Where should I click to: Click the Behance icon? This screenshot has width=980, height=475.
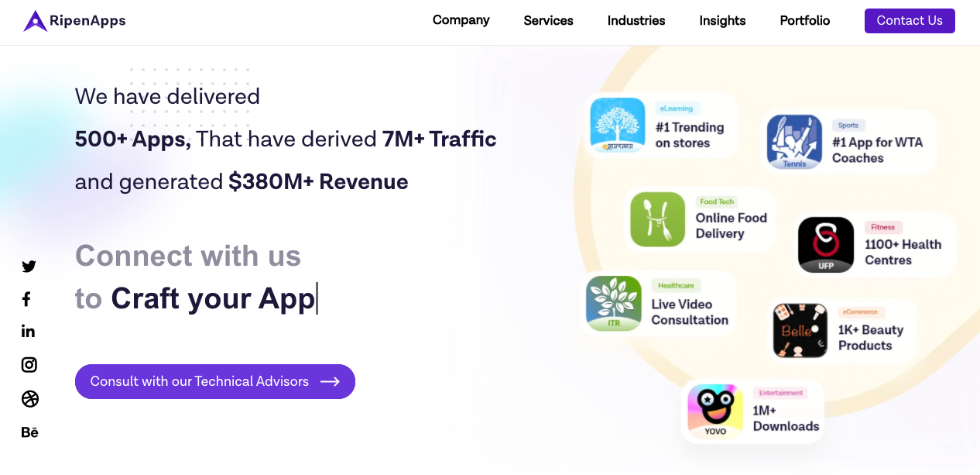29,432
